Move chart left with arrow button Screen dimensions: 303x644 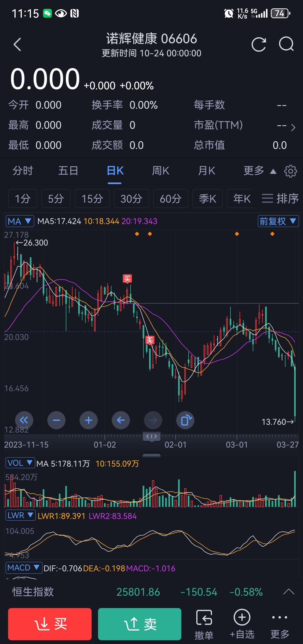coord(121,420)
